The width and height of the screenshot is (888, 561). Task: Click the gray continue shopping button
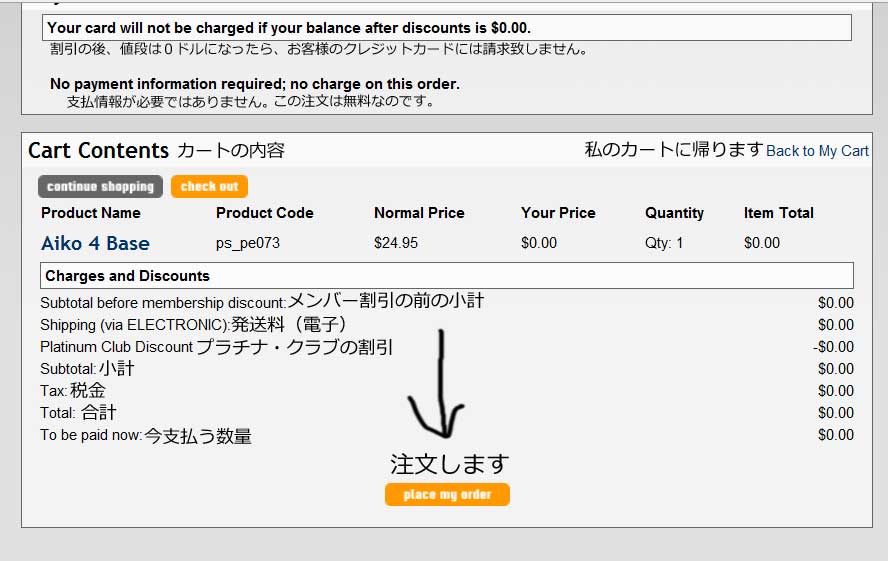pos(100,186)
